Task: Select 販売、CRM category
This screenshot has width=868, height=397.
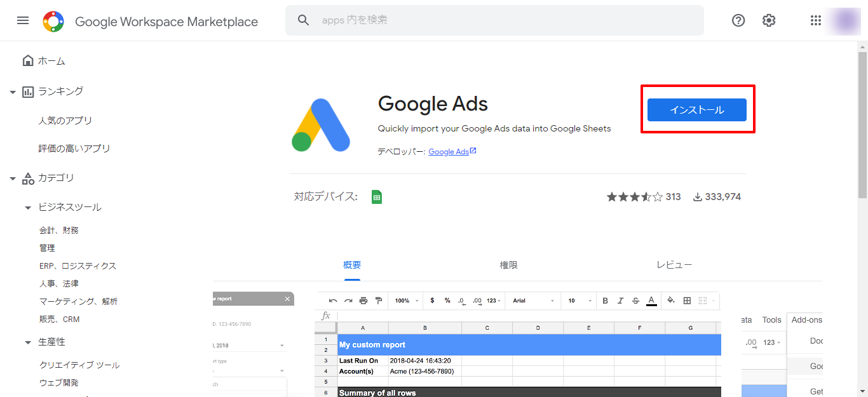Action: 60,320
